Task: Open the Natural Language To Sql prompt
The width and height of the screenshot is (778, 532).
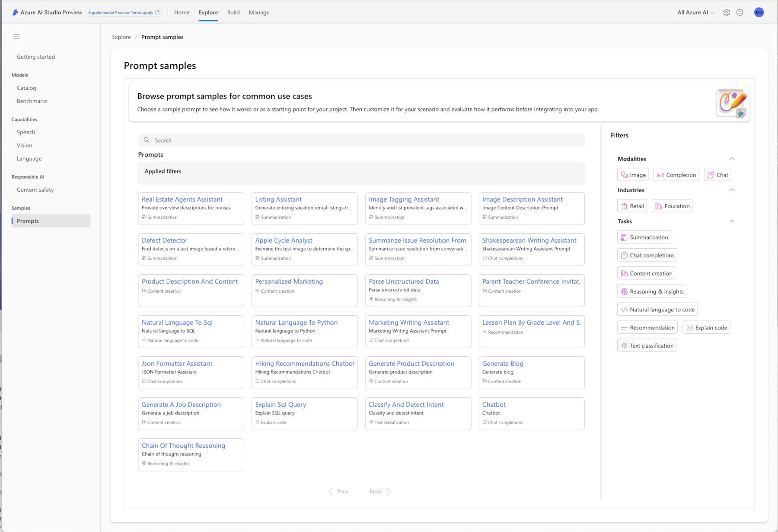Action: (x=191, y=332)
